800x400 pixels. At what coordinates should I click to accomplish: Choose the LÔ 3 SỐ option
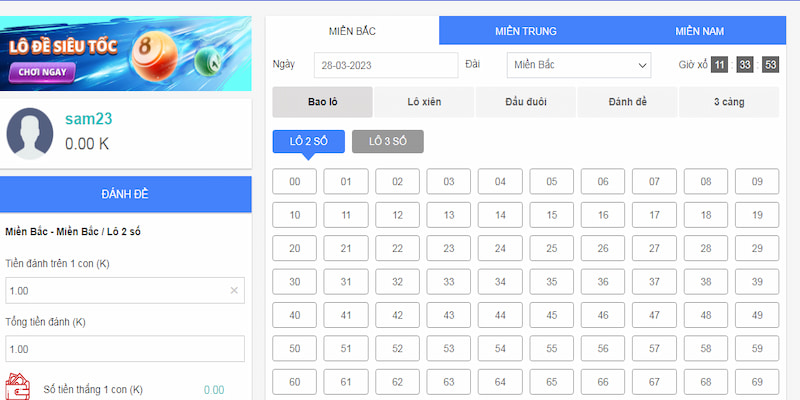pyautogui.click(x=388, y=141)
